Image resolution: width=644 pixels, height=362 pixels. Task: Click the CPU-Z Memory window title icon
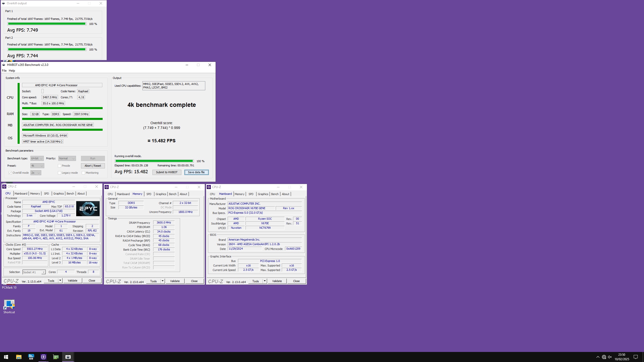pos(107,187)
